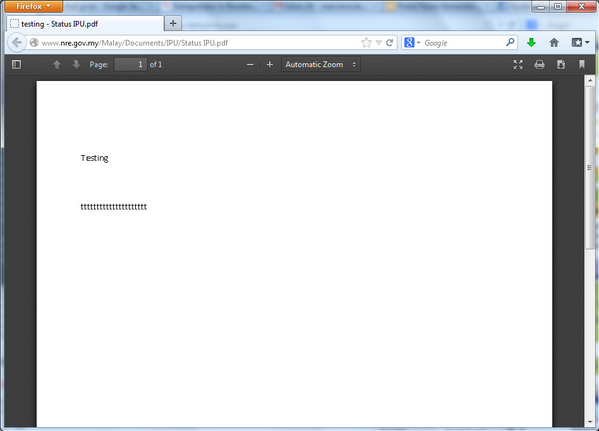Click the 'of 1' page count label
The image size is (599, 431).
[156, 65]
